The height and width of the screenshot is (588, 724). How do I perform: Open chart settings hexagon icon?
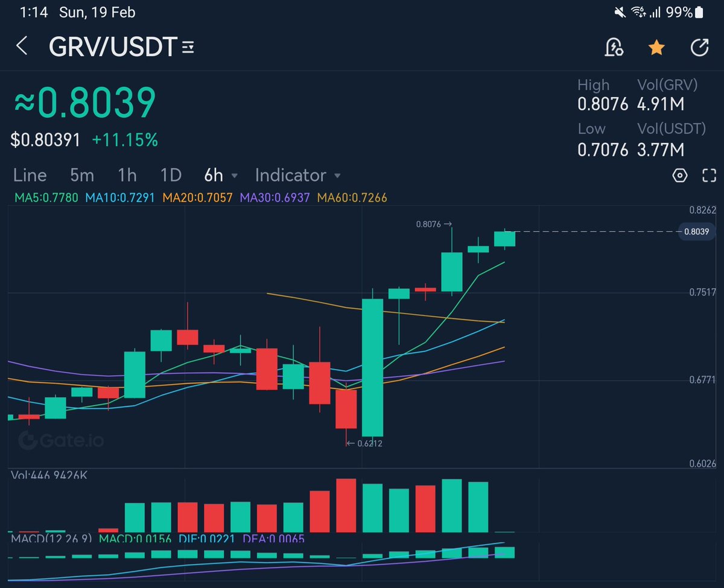(x=680, y=175)
